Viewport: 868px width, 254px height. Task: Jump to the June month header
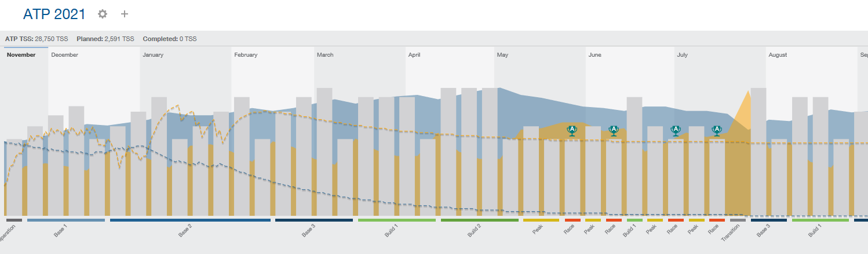coord(595,55)
